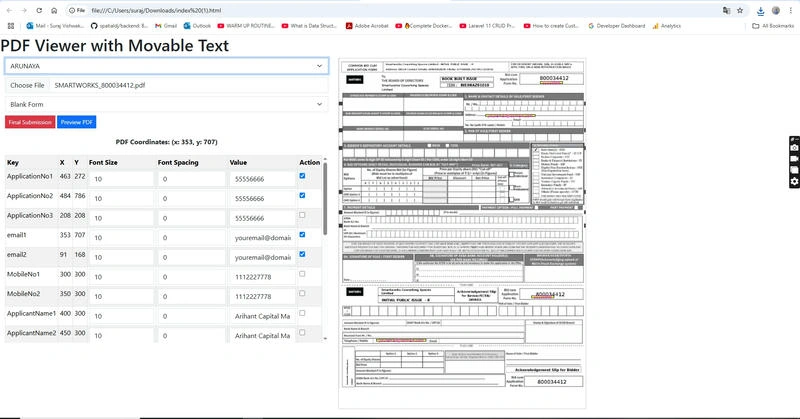Enable the MobileNo2 action checkbox
Viewport: 800px width, 419px height.
(x=302, y=293)
